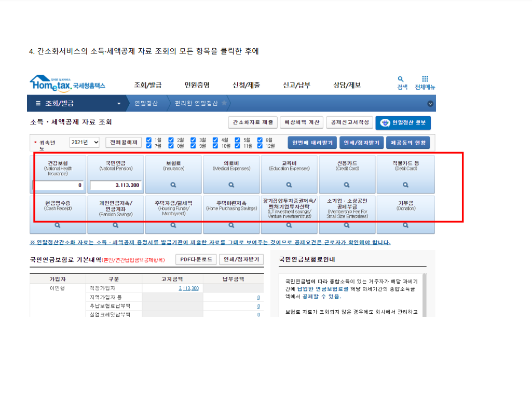Click magnifier under 주택마련저축
Image resolution: width=532 pixels, height=404 pixels.
pos(231,225)
